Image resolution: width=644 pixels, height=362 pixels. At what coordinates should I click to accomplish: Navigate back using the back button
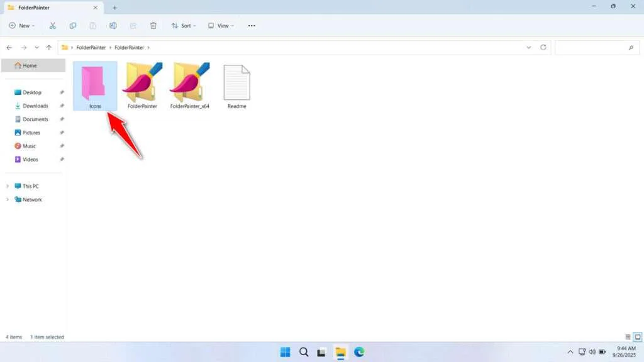9,47
